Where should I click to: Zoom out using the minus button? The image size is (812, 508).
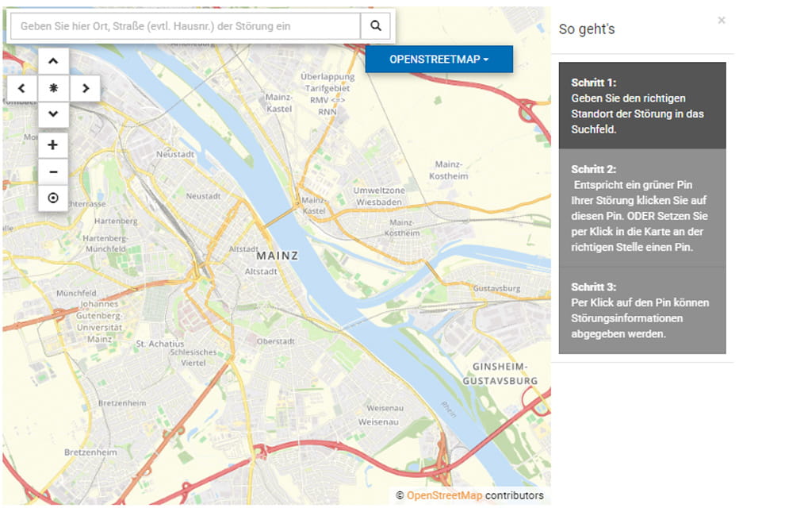click(53, 171)
